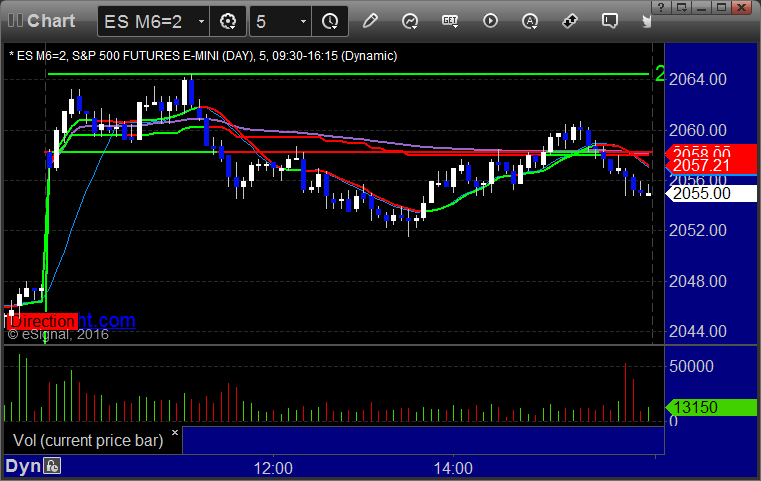Maximize the chart window
This screenshot has width=761, height=481.
coord(721,7)
